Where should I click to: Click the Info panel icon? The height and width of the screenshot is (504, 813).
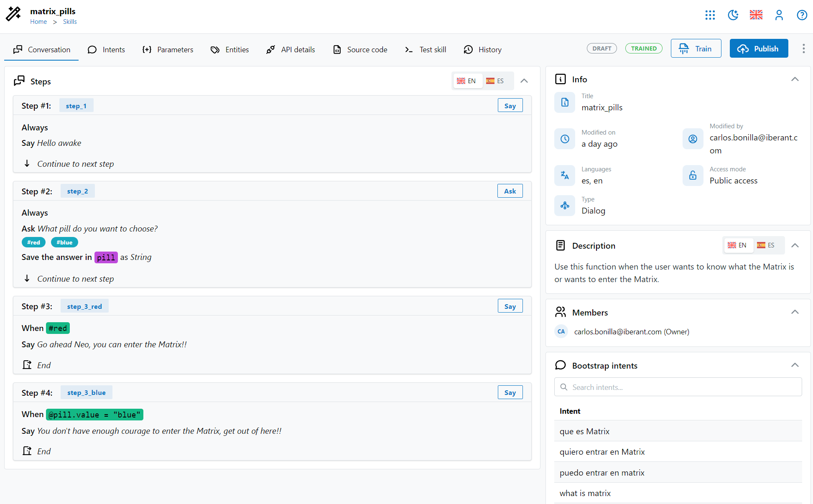561,79
